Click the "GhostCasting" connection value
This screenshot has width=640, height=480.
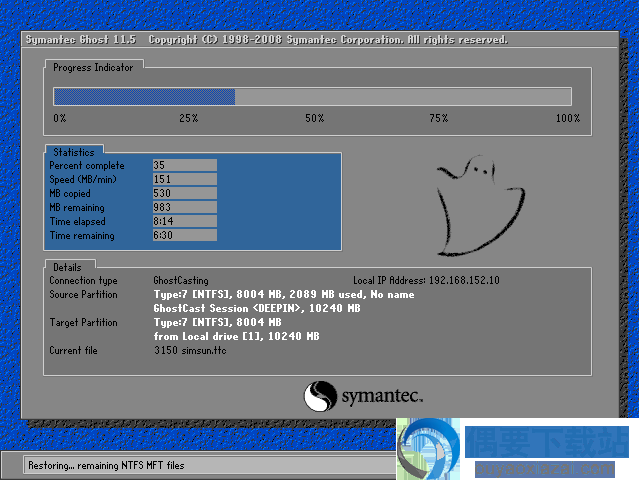pos(181,281)
